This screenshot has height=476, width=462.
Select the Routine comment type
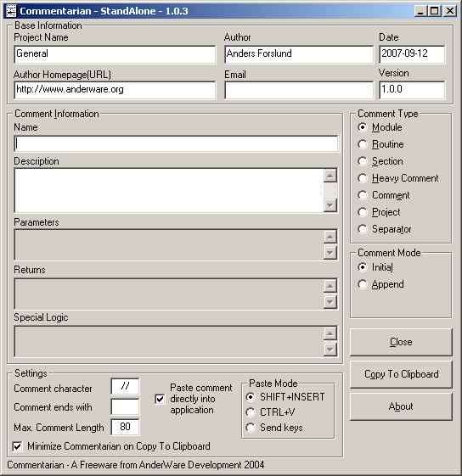point(363,144)
